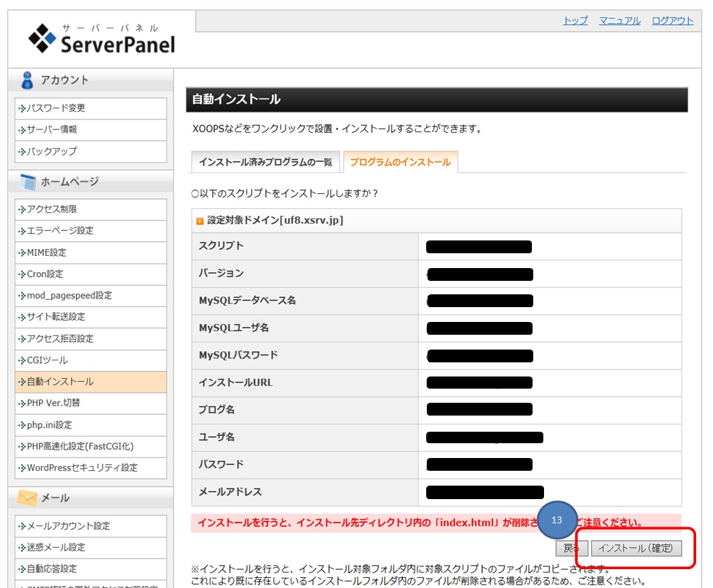Open the マニュアル link
Screen dimensions: 713x588
pyautogui.click(x=619, y=21)
